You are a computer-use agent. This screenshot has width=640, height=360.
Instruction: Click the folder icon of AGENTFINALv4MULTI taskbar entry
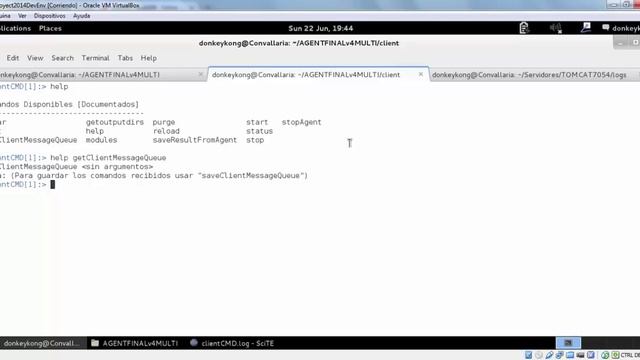point(95,343)
